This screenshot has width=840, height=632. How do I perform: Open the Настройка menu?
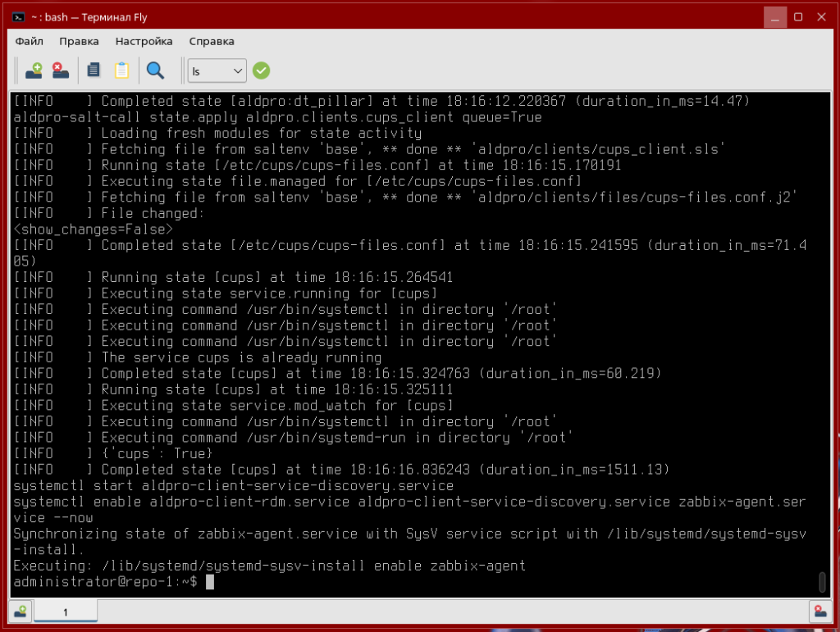coord(144,41)
